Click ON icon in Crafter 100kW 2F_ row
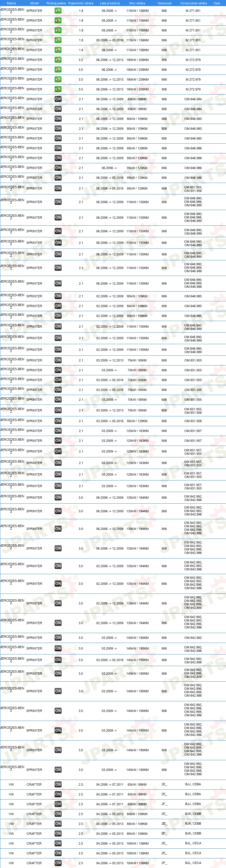This screenshot has width=226, height=868. tap(58, 863)
